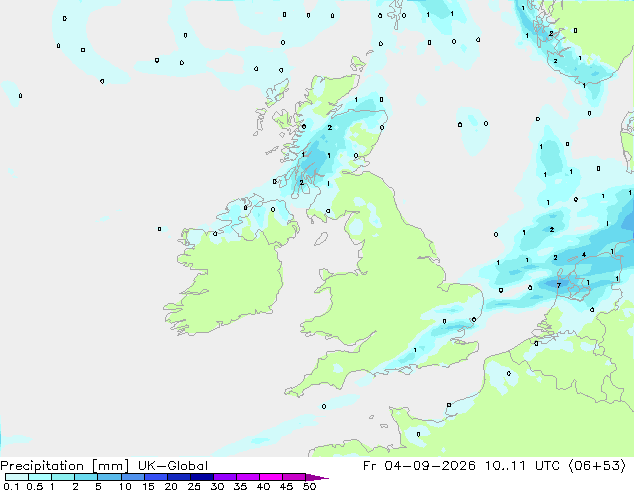Click the magenta 40–45 mm legend swatch

[271, 477]
